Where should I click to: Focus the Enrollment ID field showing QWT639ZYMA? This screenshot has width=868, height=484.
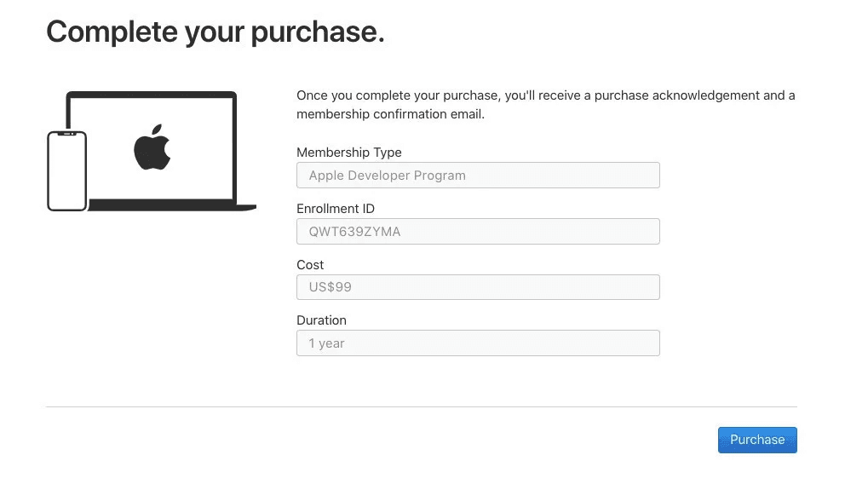click(x=477, y=231)
